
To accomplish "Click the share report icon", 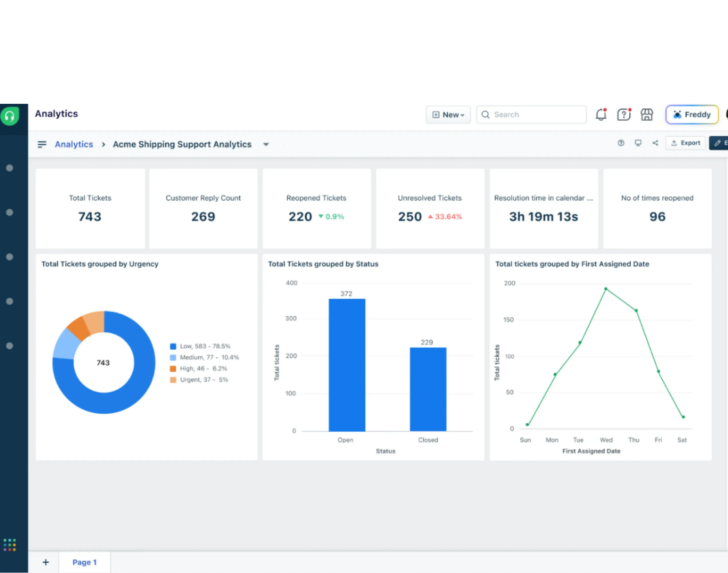I will click(x=655, y=143).
